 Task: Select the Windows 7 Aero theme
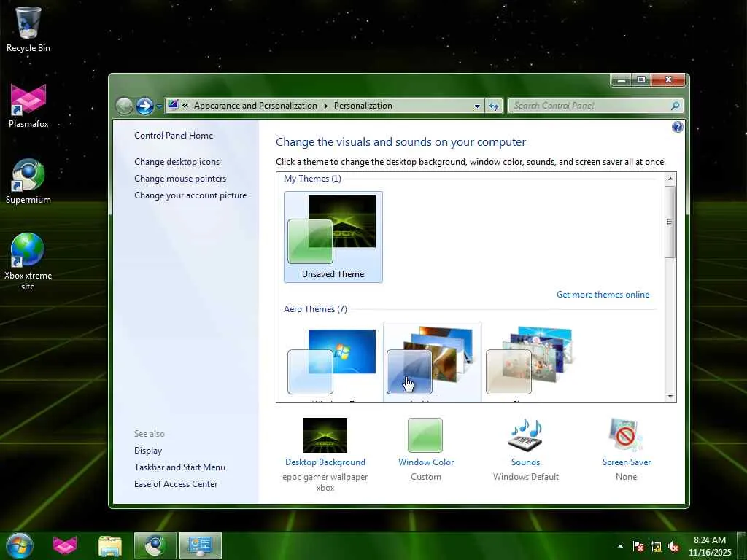tap(333, 362)
